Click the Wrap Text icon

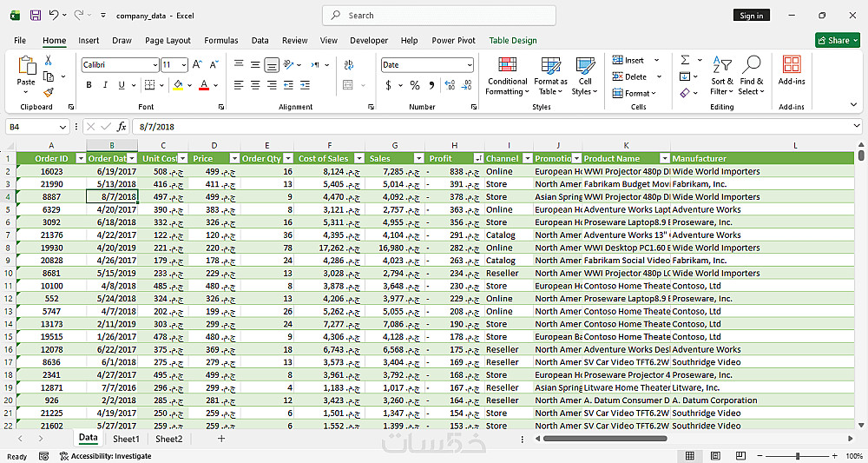pyautogui.click(x=349, y=65)
